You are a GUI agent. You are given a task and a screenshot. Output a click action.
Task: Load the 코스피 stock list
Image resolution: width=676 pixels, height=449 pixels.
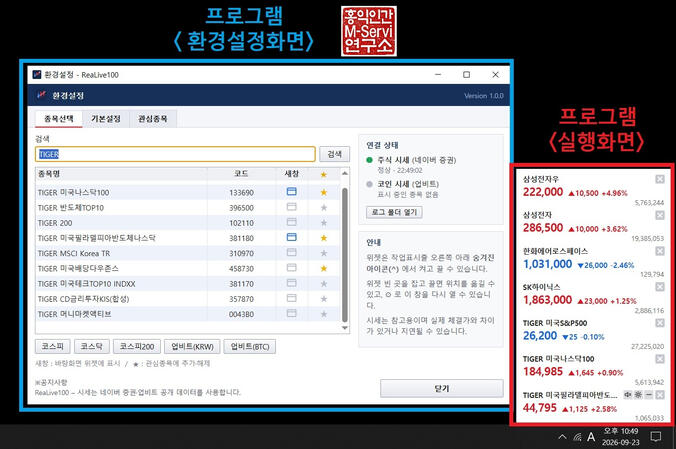tap(53, 346)
